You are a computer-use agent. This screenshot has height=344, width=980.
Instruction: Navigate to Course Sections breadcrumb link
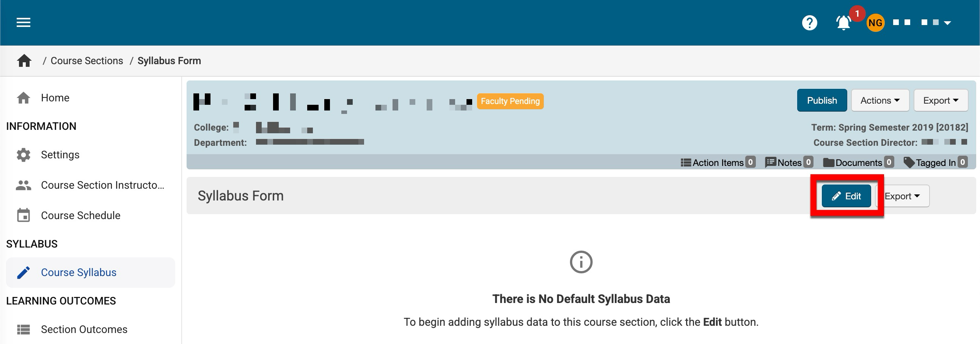click(x=87, y=61)
